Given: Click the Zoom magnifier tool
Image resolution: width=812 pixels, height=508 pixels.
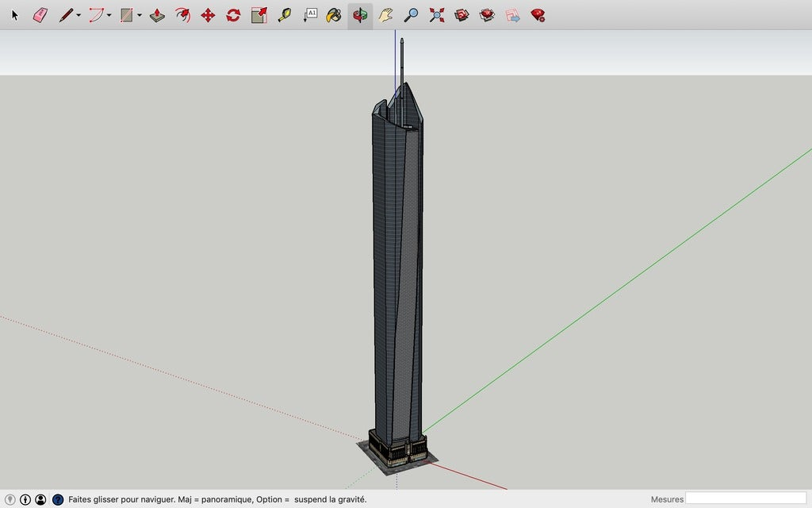Looking at the screenshot, I should (x=411, y=15).
